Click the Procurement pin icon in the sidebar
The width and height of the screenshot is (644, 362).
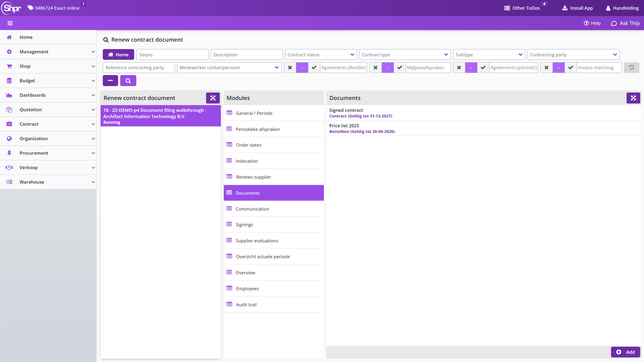point(9,153)
